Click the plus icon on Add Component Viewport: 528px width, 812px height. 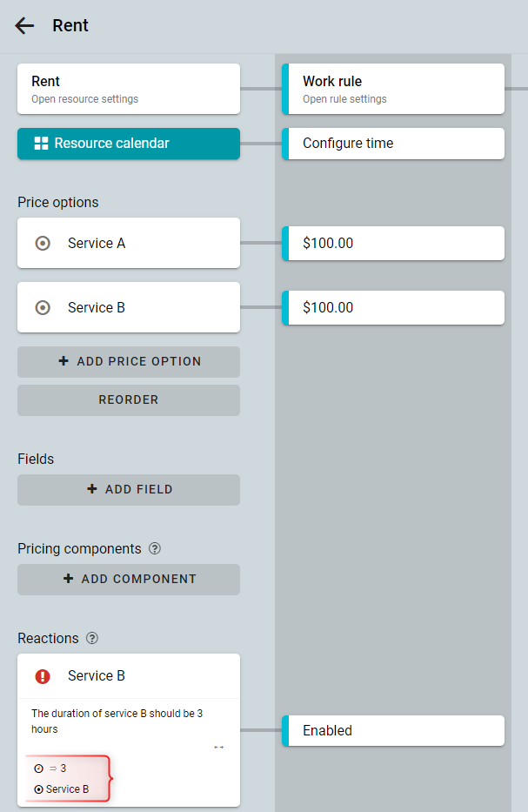(68, 579)
